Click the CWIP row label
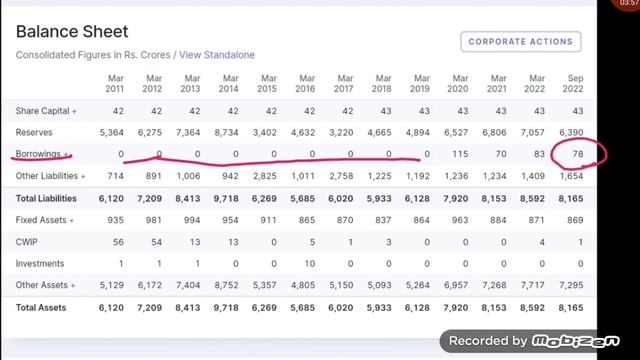 click(x=27, y=242)
